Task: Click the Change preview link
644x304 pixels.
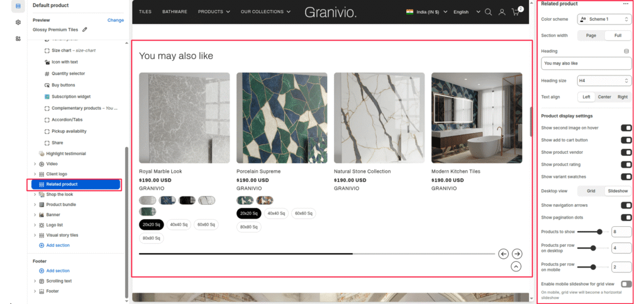Action: click(x=115, y=20)
